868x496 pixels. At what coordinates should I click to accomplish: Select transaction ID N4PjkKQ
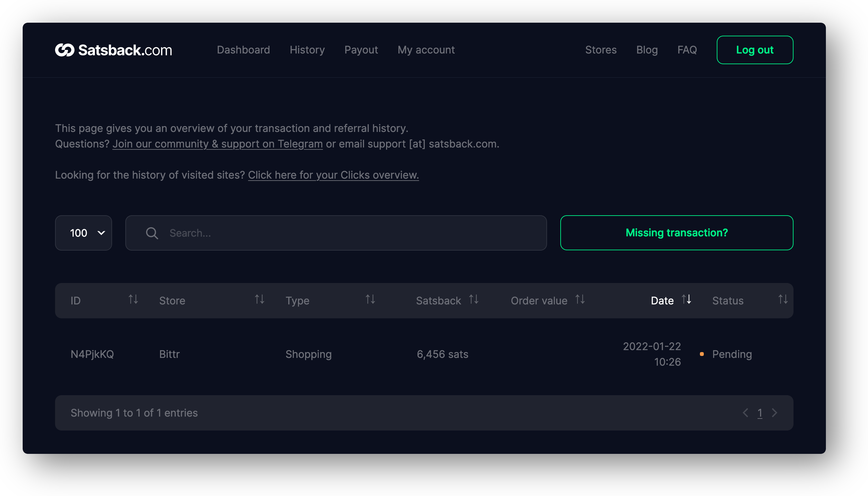click(92, 354)
